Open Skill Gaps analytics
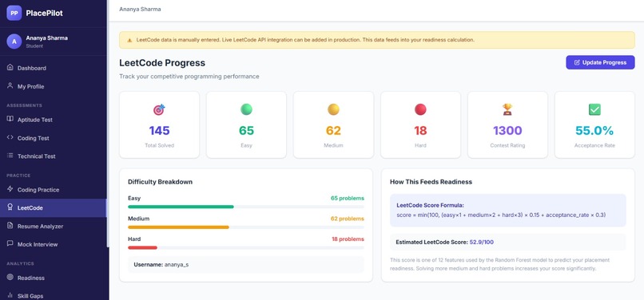Image resolution: width=644 pixels, height=300 pixels. click(x=54, y=296)
